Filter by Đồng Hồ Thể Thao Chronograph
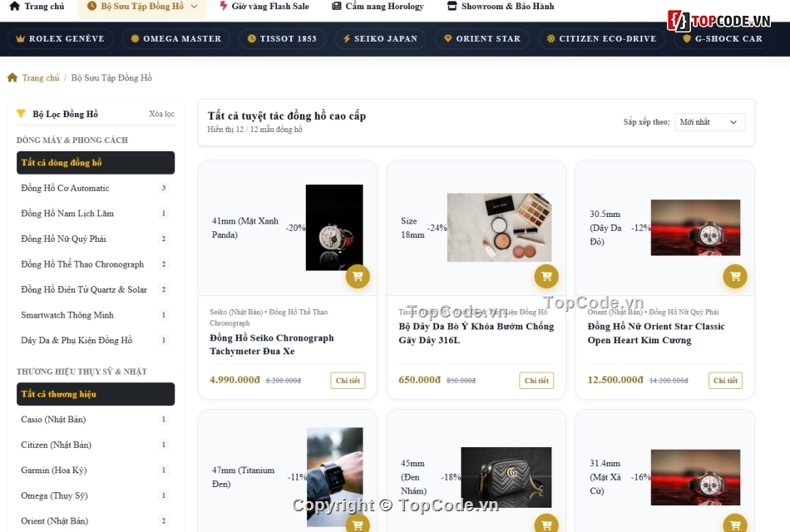The height and width of the screenshot is (532, 790). click(x=96, y=264)
